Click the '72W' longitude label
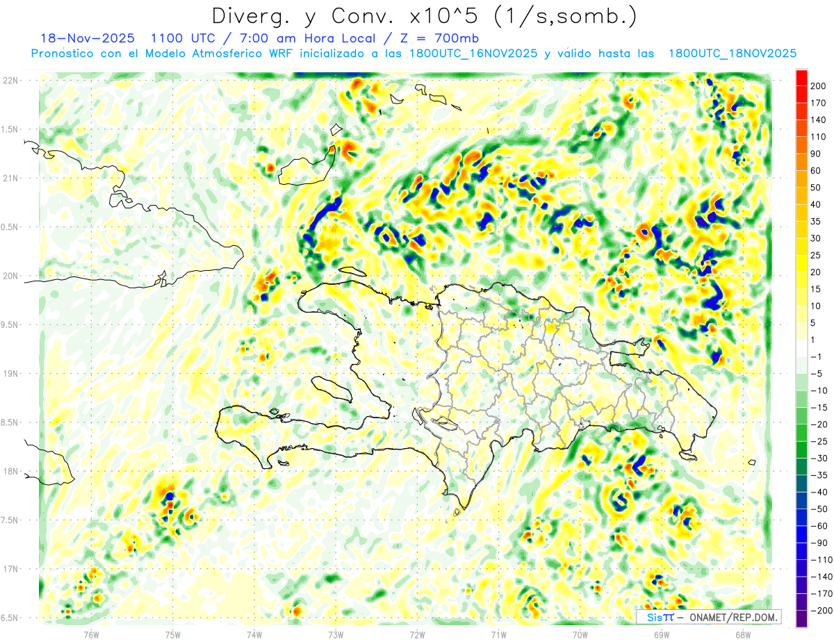Viewport: 834px width, 644px height. [x=417, y=634]
